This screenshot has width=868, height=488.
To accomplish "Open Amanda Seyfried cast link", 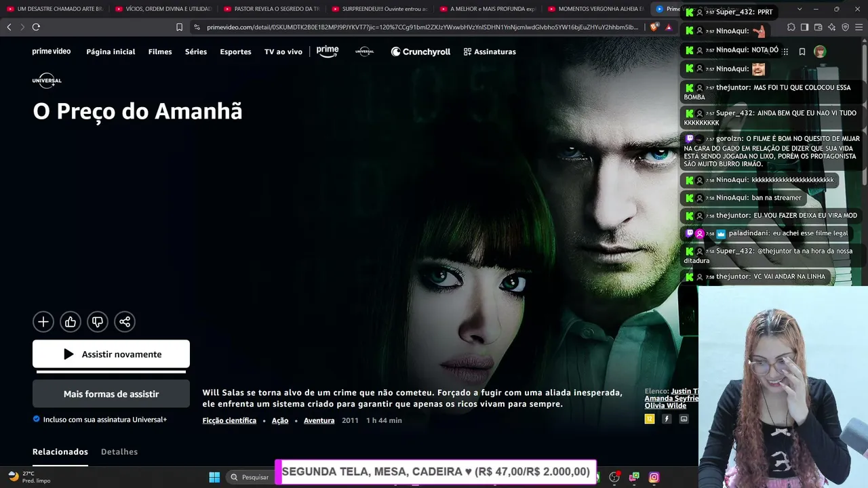I will pyautogui.click(x=671, y=399).
